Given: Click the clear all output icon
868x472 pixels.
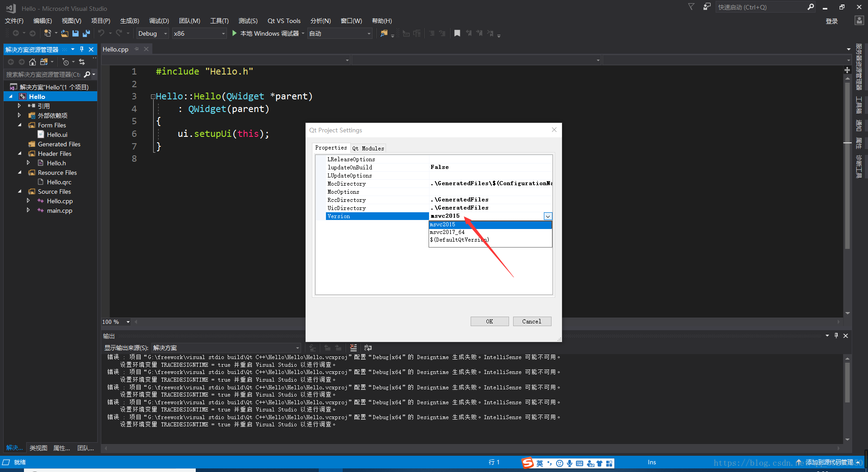Looking at the screenshot, I should [354, 348].
